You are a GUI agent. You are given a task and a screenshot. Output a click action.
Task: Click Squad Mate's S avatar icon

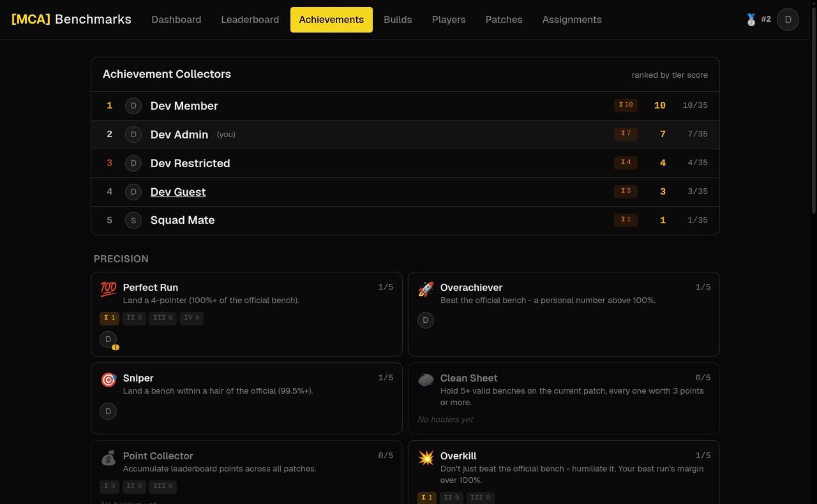coord(133,221)
